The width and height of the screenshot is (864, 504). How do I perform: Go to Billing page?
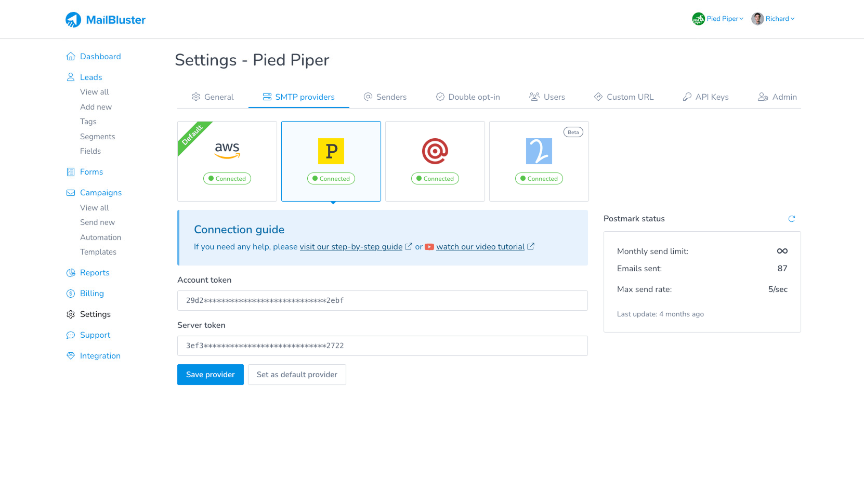[x=92, y=294]
